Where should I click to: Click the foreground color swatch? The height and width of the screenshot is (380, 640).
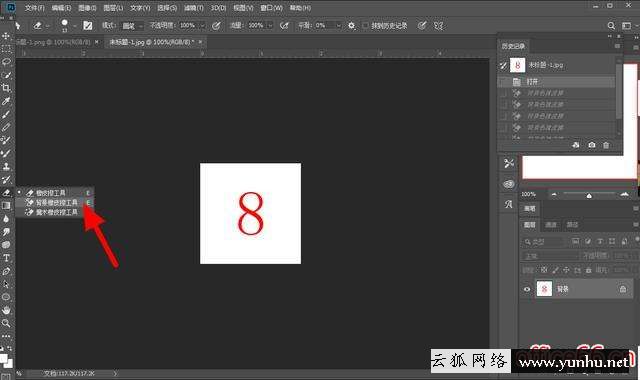click(3, 359)
